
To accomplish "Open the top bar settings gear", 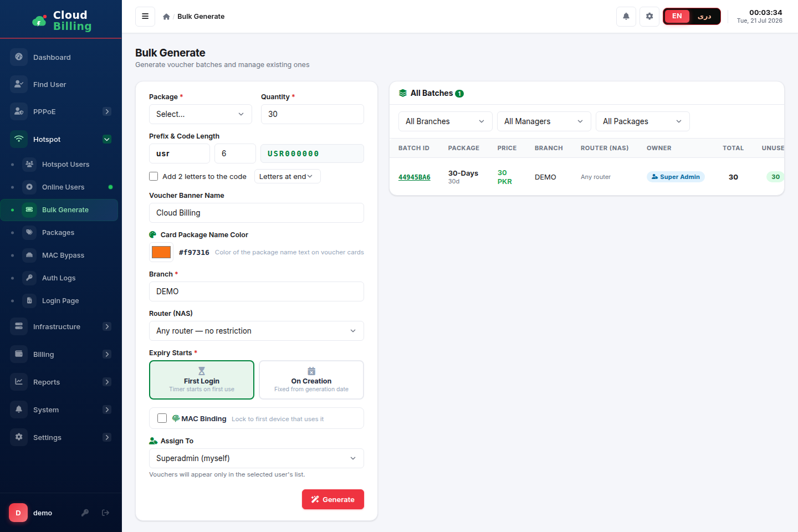I will point(649,16).
